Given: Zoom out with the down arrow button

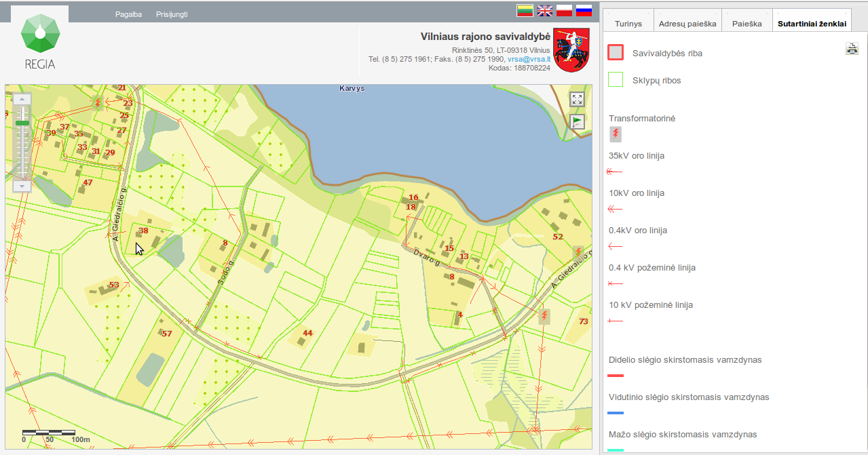Looking at the screenshot, I should tap(22, 186).
